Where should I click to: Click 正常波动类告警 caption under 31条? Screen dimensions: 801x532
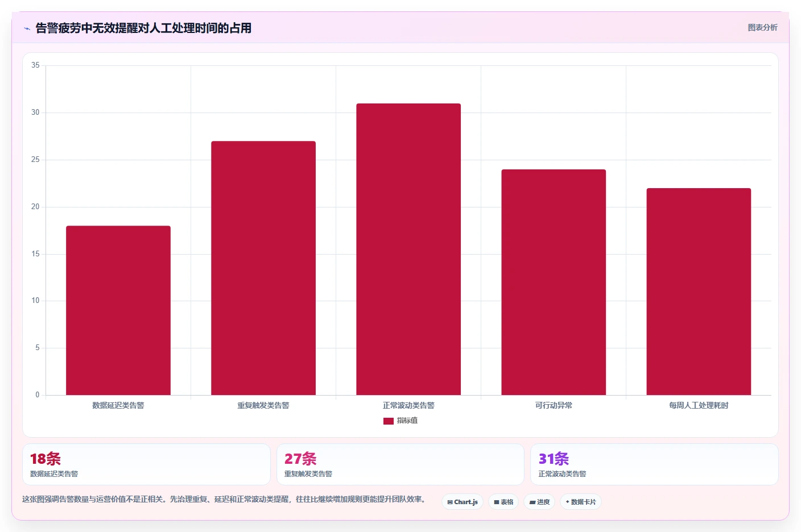[x=562, y=474]
